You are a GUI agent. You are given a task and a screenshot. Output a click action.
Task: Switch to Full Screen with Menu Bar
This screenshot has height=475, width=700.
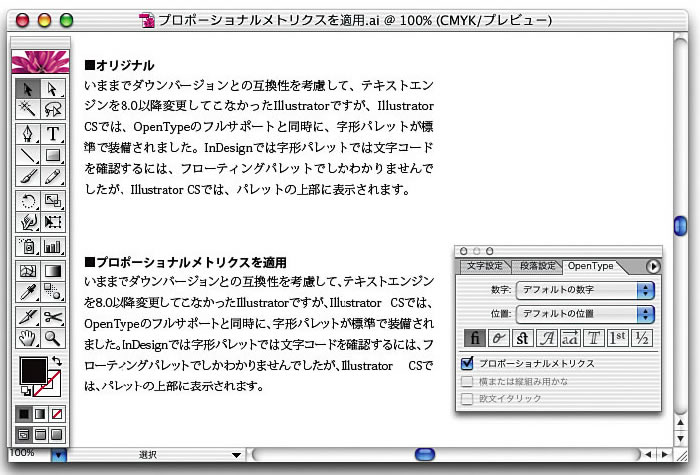(40, 434)
